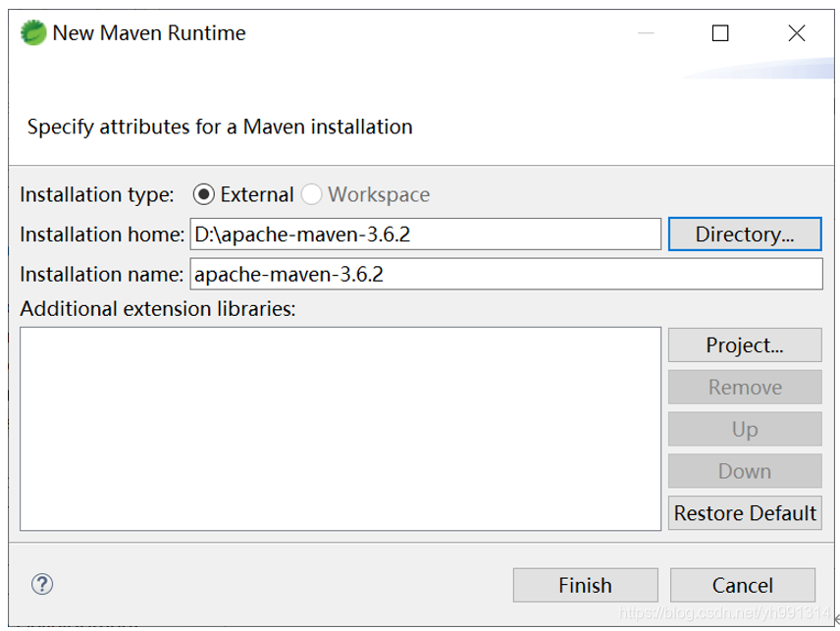Maximize the New Maven Runtime window
The image size is (840, 631).
(x=720, y=33)
